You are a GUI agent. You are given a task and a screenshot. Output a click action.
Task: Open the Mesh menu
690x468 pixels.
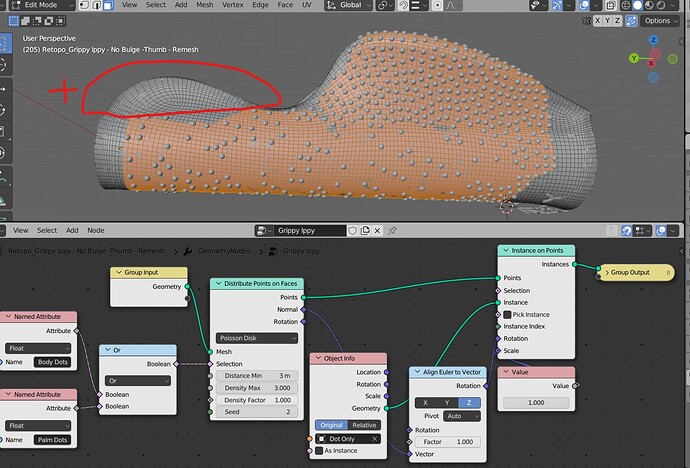(205, 5)
